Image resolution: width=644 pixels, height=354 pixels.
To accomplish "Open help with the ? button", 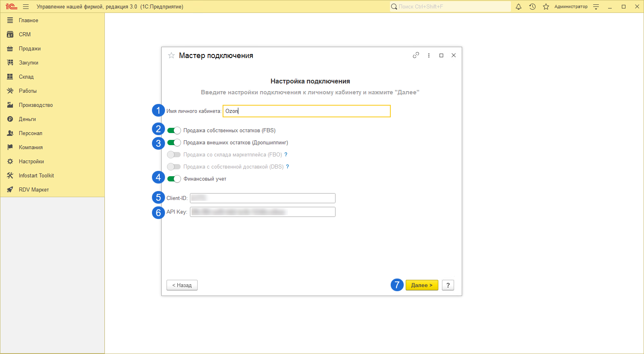I will coord(448,285).
